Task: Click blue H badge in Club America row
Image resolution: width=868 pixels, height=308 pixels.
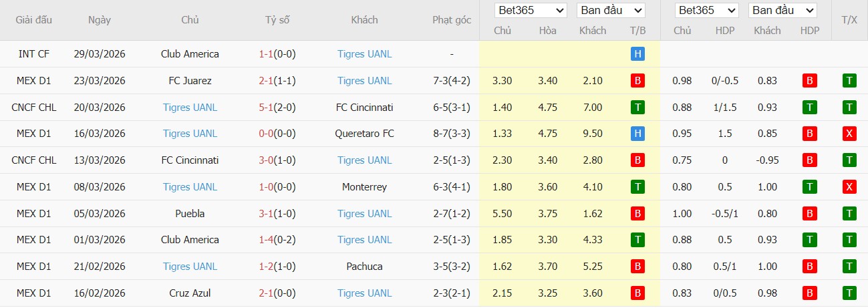Action: (637, 54)
